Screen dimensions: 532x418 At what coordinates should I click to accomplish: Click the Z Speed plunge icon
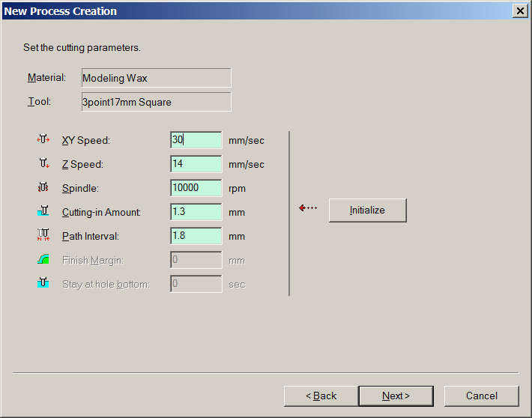click(43, 163)
